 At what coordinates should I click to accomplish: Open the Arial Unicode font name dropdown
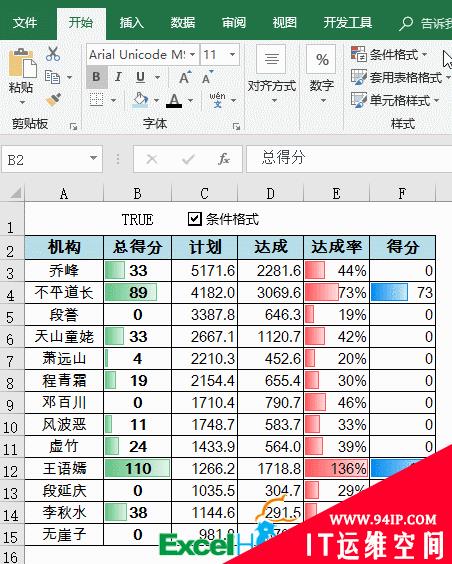[x=193, y=55]
